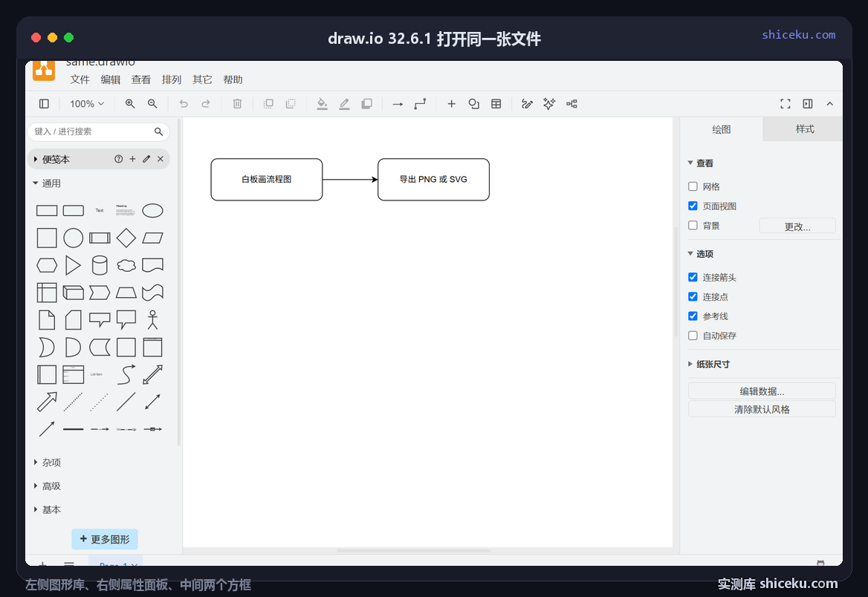Collapse the 选项 section
Screen dimensions: 868x597
click(x=700, y=254)
